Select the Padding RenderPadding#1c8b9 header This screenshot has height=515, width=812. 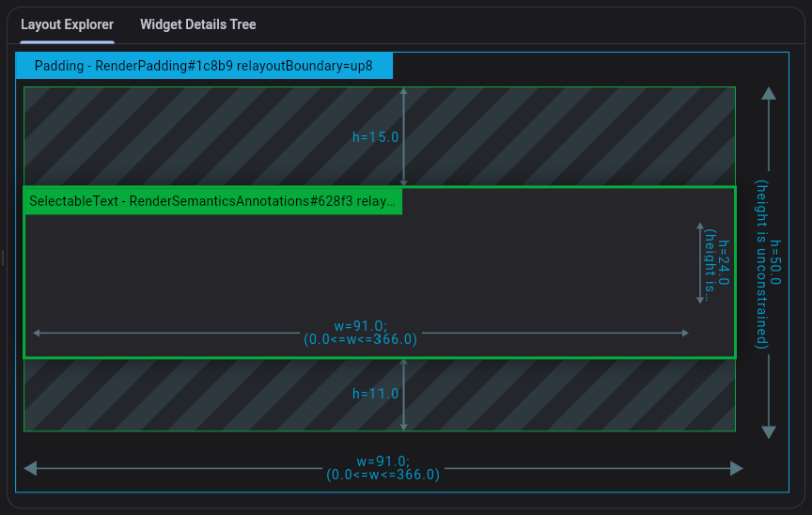203,66
